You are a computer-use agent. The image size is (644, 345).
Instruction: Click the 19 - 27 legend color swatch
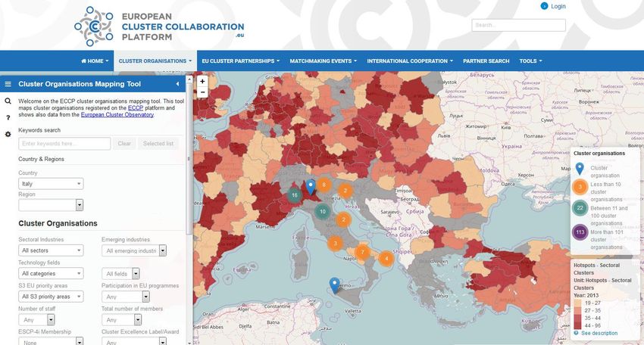pos(577,303)
